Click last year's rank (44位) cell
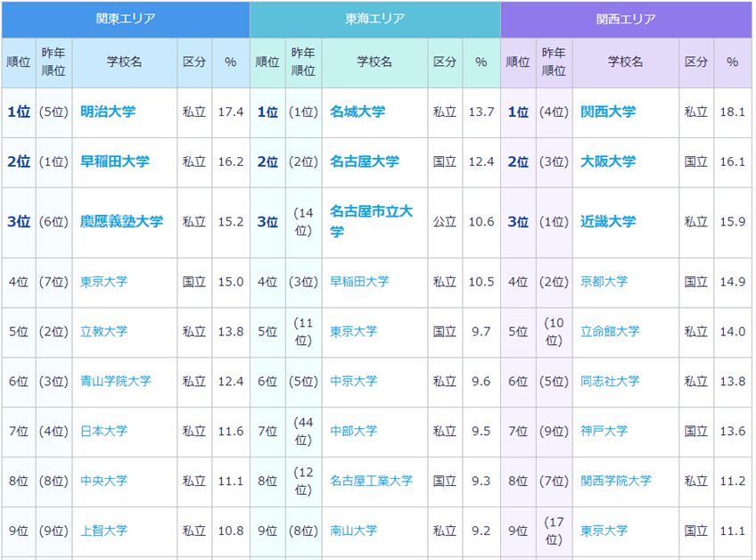 tap(303, 431)
